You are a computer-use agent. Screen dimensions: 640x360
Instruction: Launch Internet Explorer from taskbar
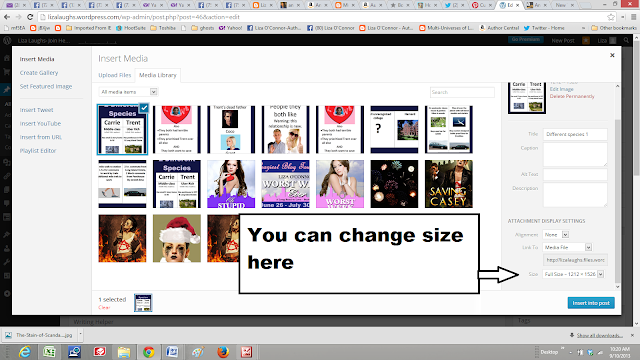pos(24,351)
